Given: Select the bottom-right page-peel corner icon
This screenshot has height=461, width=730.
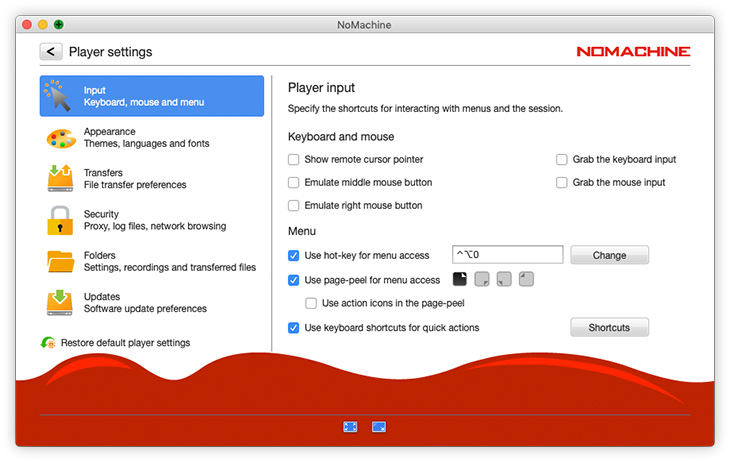Looking at the screenshot, I should pos(482,279).
